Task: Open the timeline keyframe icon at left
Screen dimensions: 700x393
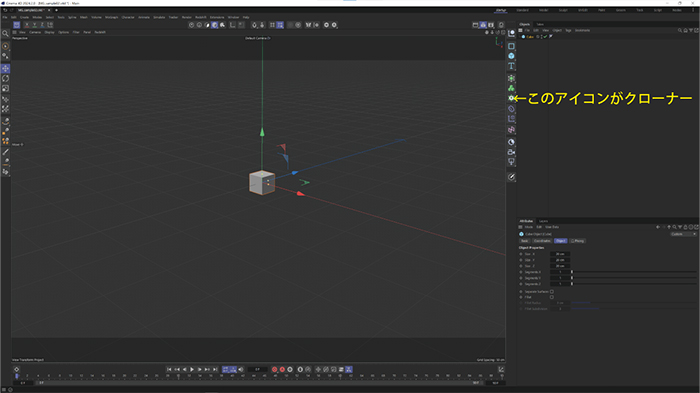Action: [17, 369]
